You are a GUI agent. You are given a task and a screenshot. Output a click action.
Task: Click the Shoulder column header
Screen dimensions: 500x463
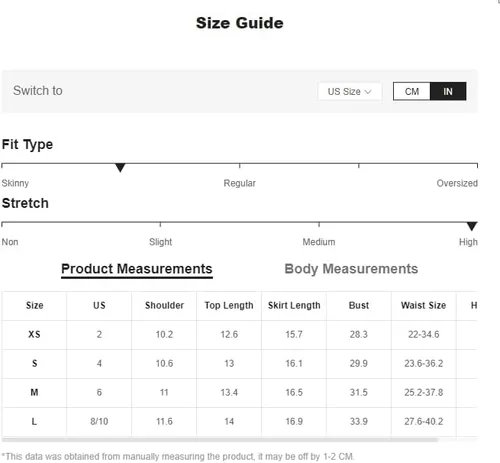coord(164,305)
